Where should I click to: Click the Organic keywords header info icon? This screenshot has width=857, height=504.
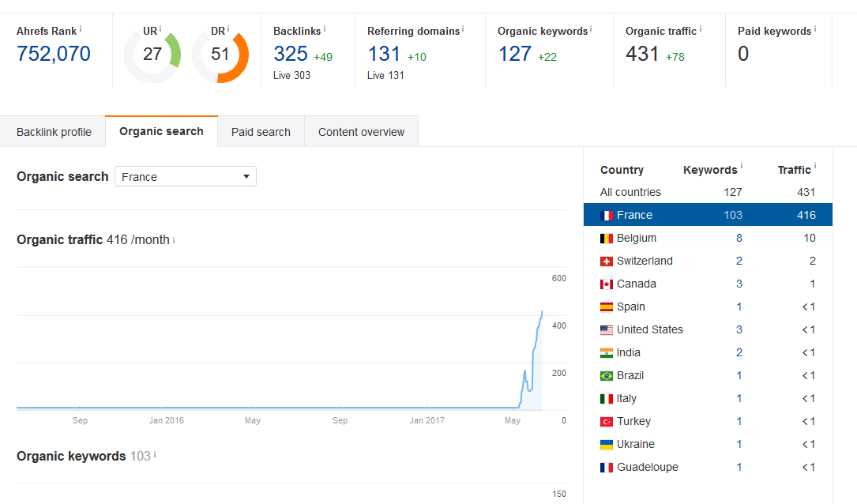(591, 28)
